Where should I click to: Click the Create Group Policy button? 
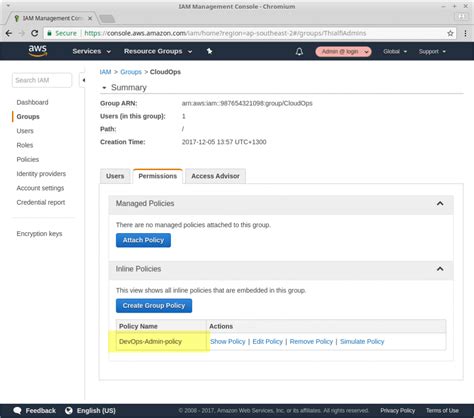154,306
